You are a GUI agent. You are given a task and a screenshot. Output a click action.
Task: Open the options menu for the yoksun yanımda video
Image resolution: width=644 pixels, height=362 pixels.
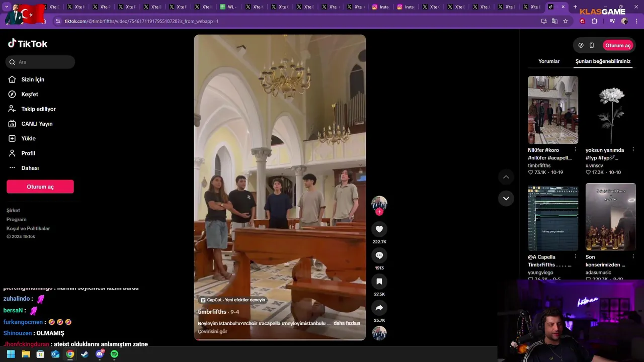tap(633, 150)
